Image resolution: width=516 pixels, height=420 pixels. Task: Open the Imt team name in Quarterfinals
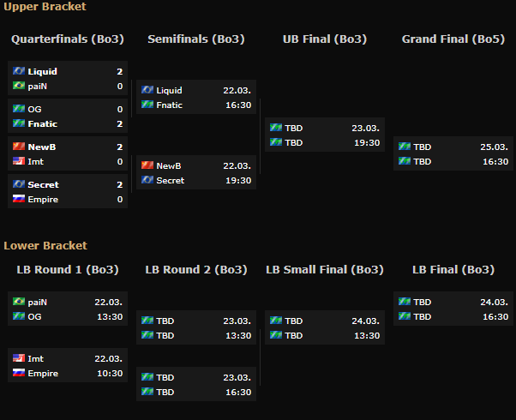35,162
